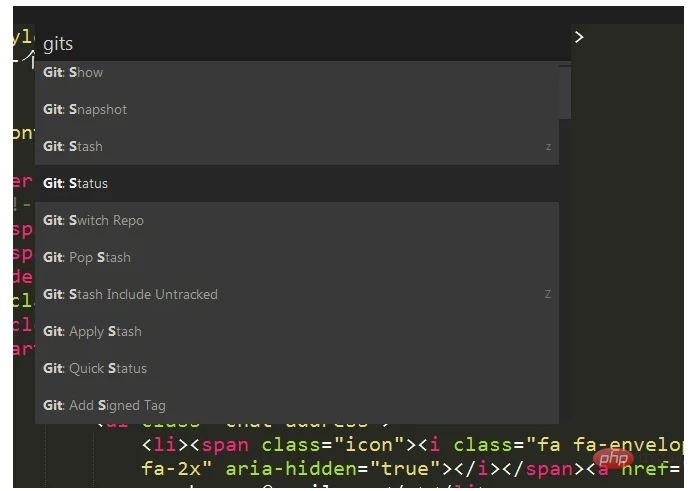Click the command palette input containing "gits"
The width and height of the screenshot is (692, 491).
(x=302, y=44)
